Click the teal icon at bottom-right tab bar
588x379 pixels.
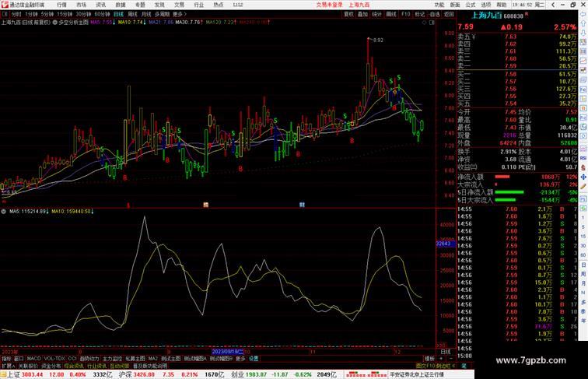(464, 366)
